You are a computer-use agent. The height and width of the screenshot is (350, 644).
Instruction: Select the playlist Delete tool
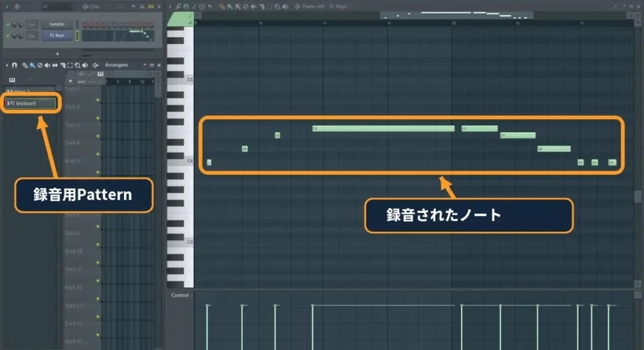click(x=40, y=65)
